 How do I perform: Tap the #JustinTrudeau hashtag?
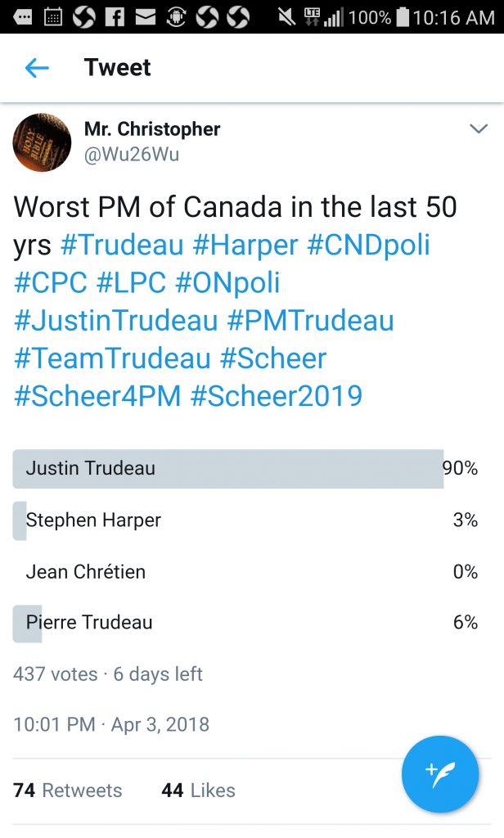click(115, 321)
